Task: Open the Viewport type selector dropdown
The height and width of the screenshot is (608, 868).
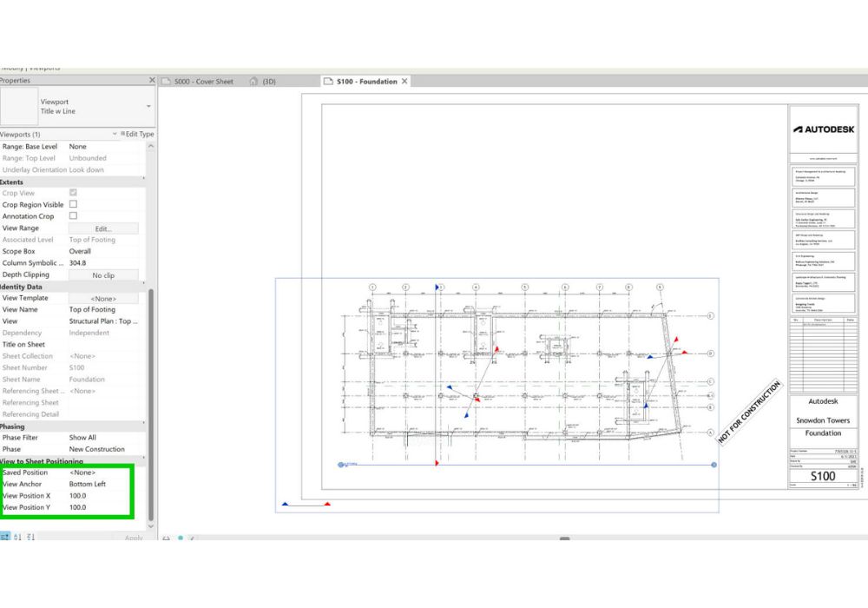Action: [x=148, y=107]
